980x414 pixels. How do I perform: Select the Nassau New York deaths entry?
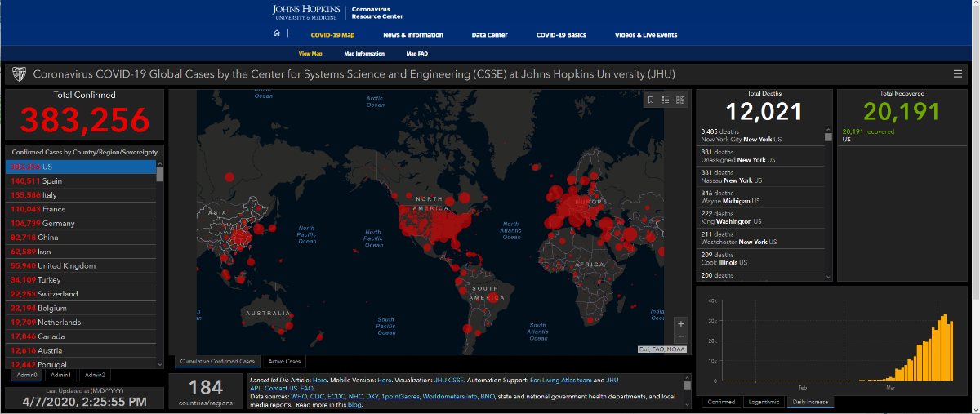coord(761,176)
